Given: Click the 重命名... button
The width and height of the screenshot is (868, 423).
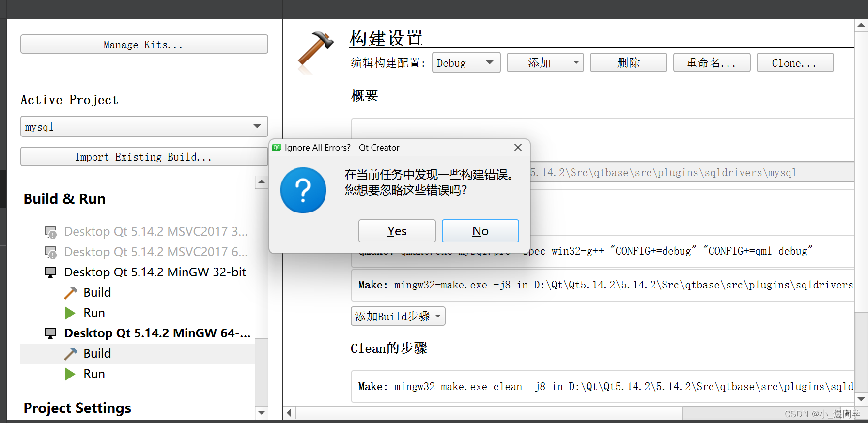Looking at the screenshot, I should [712, 62].
